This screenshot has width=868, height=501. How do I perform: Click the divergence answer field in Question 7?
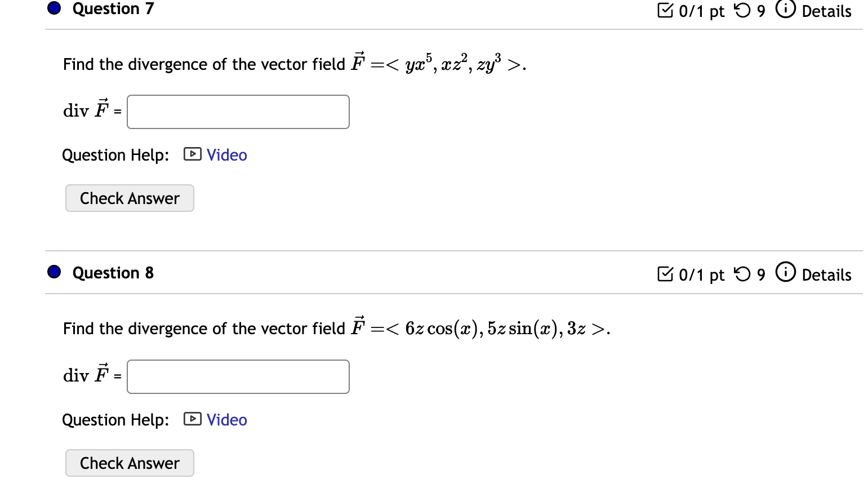(x=238, y=112)
